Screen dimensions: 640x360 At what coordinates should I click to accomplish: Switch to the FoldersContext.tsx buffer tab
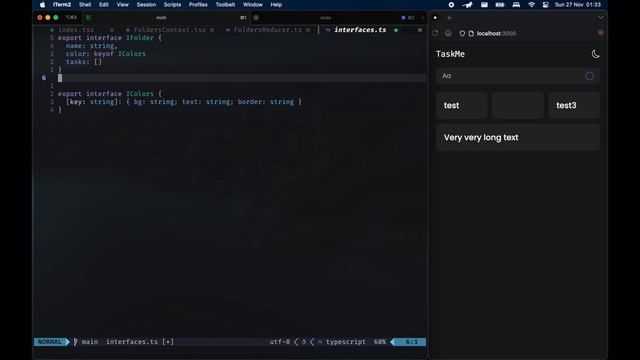(169, 30)
